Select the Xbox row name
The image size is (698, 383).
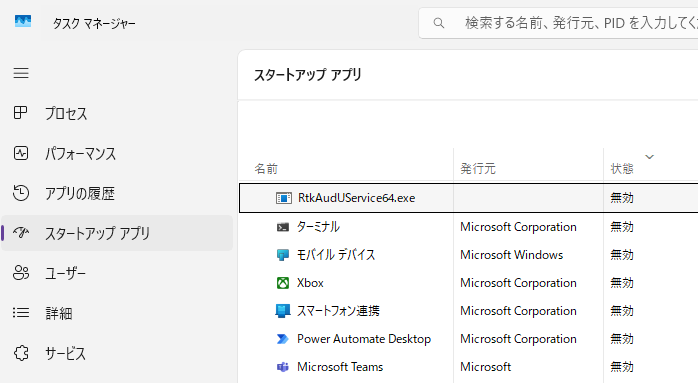coord(310,283)
